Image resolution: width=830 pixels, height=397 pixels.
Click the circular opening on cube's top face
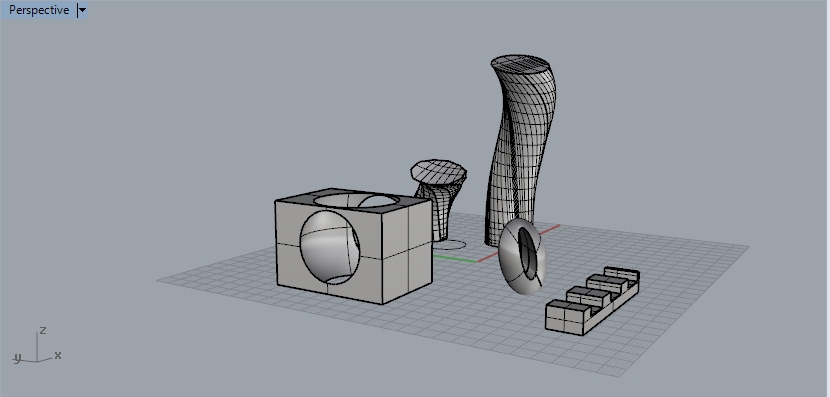click(x=356, y=201)
